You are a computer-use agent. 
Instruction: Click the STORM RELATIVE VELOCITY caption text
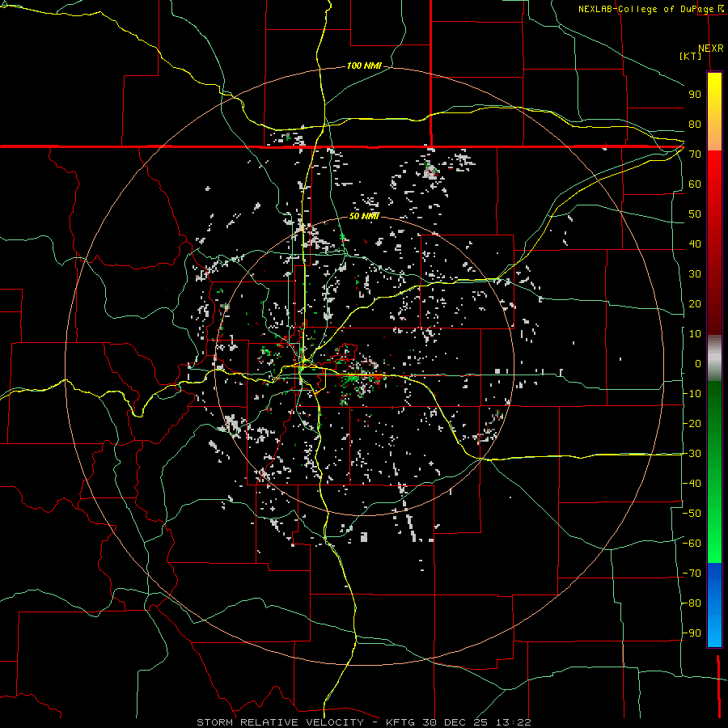point(280,722)
